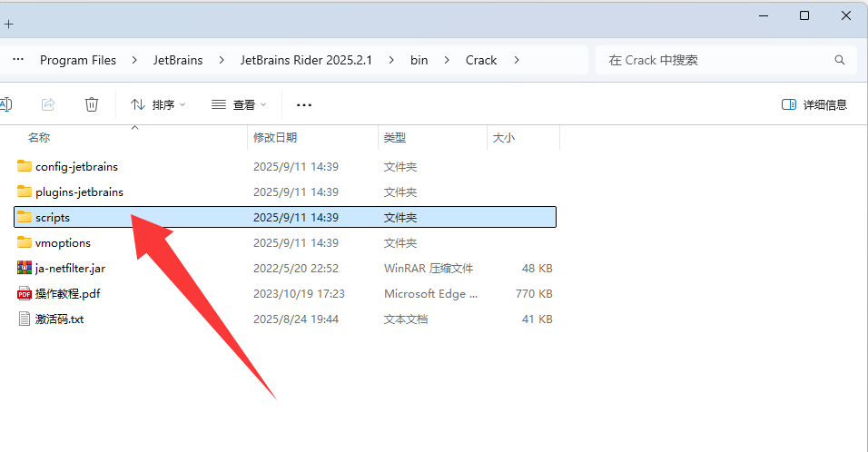Expand the chevron after JetBrains Rider 2025.2.1
868x452 pixels.
pyautogui.click(x=391, y=60)
